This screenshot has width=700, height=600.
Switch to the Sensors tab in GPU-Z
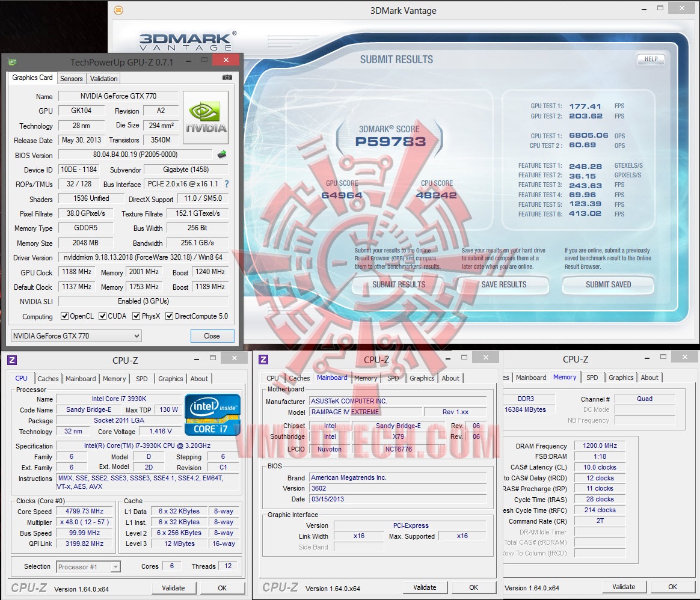click(x=72, y=79)
